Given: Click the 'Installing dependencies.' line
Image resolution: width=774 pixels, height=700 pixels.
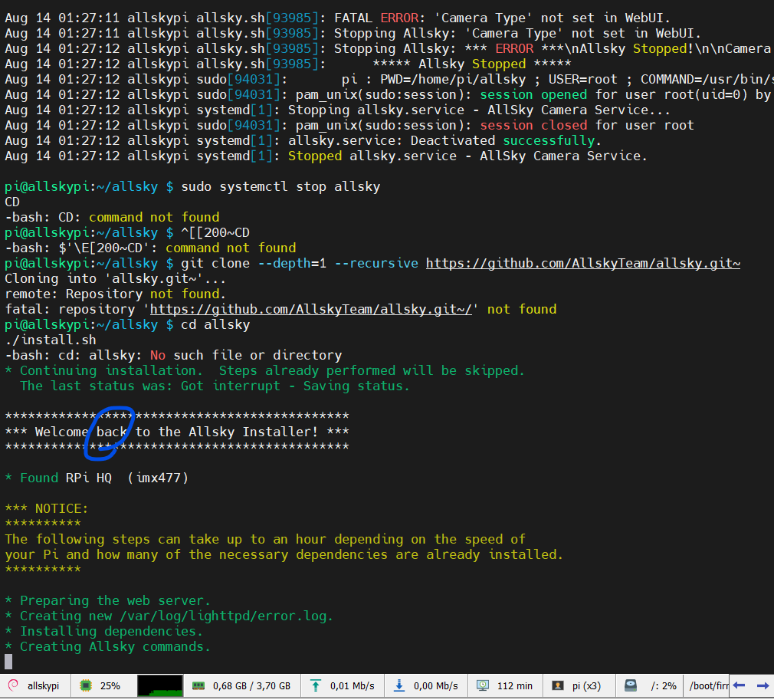Looking at the screenshot, I should [x=103, y=631].
